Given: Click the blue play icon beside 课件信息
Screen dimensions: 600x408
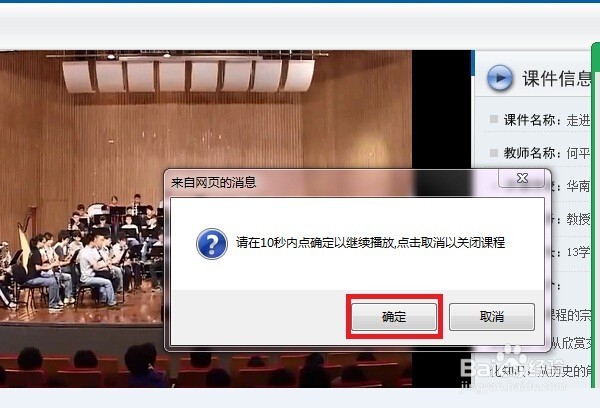Looking at the screenshot, I should tap(499, 78).
